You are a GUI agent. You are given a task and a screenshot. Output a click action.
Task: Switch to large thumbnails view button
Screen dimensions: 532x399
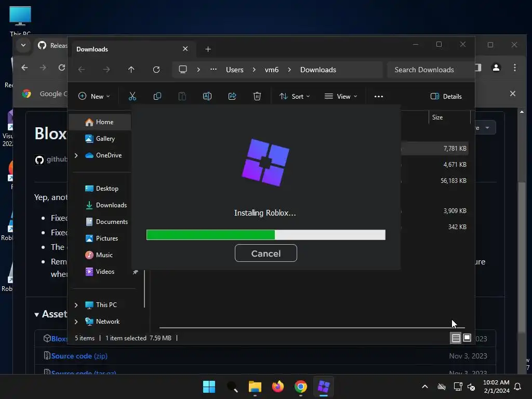(x=467, y=338)
